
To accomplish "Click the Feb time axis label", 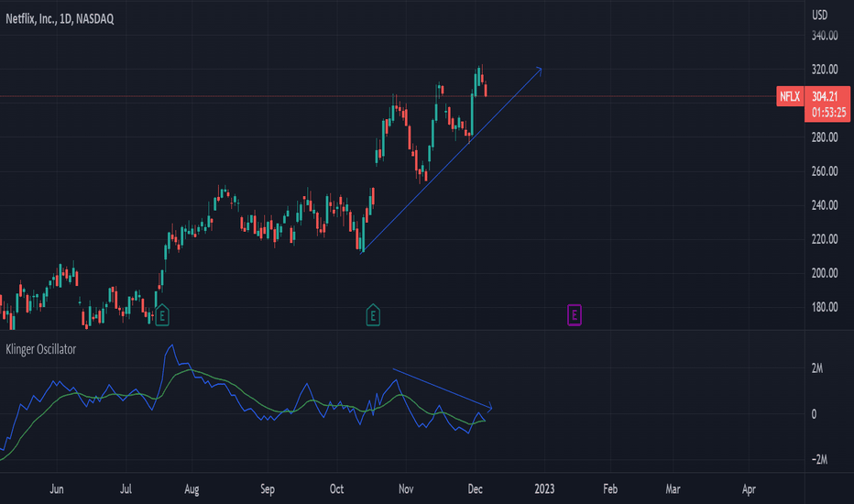I will coord(610,489).
